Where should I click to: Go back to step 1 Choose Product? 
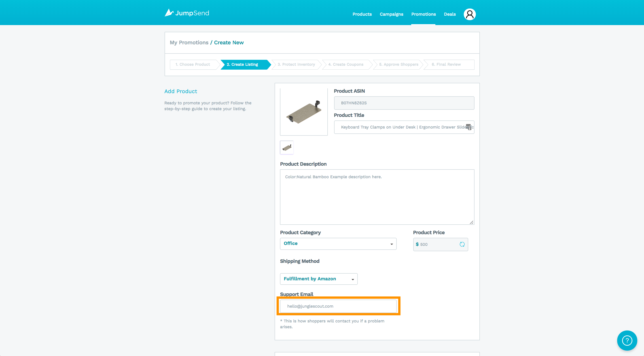[x=193, y=64]
